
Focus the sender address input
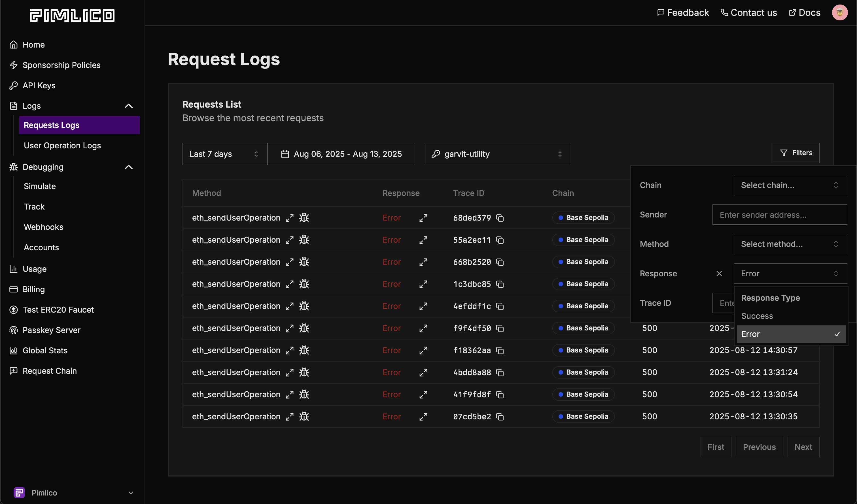click(779, 215)
